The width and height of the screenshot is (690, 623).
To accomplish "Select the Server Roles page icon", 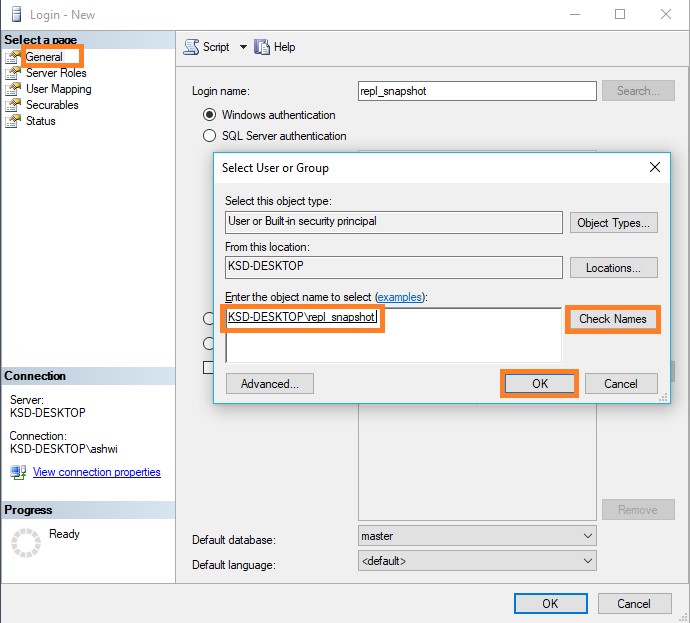I will (x=12, y=73).
